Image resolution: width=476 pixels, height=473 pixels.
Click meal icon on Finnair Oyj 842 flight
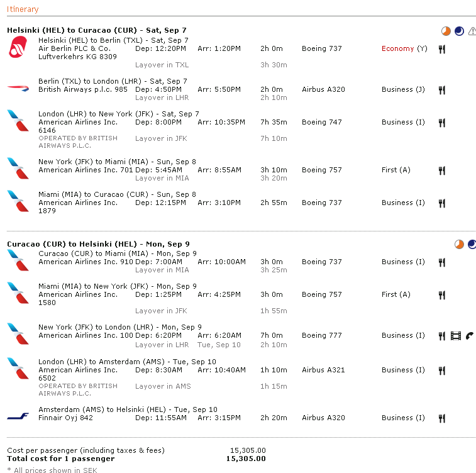tap(441, 418)
